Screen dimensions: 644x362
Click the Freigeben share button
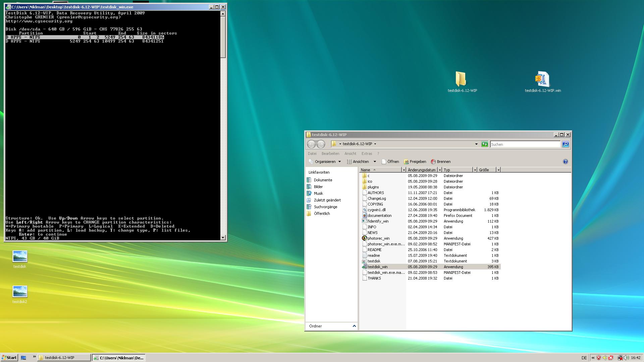[x=415, y=162]
